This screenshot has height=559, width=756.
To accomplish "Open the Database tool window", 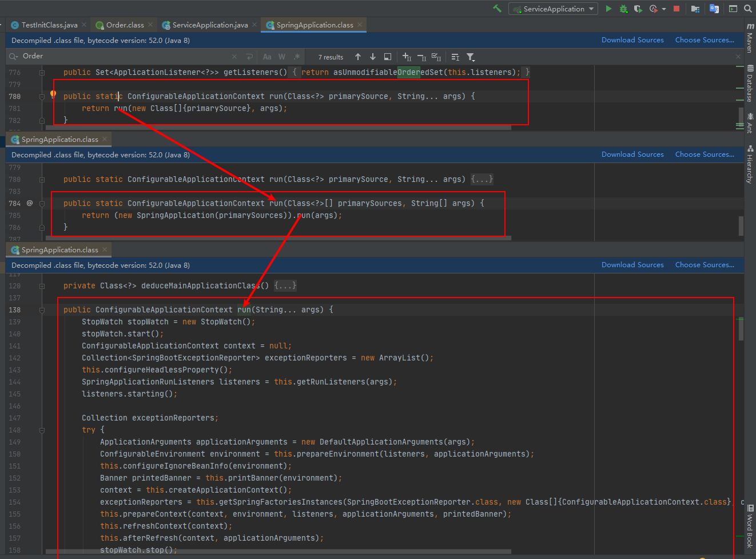I will coord(750,83).
